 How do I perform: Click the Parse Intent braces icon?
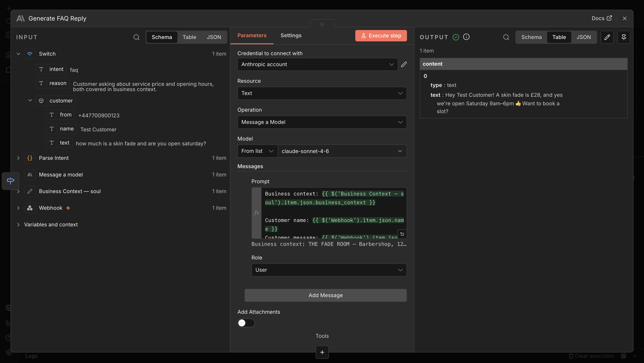tap(30, 158)
